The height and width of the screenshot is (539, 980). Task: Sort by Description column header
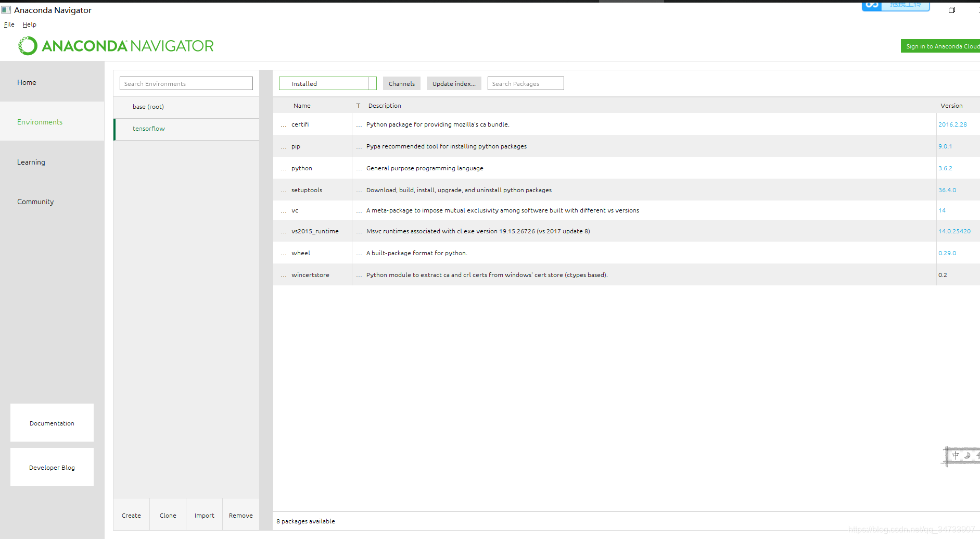(x=385, y=106)
